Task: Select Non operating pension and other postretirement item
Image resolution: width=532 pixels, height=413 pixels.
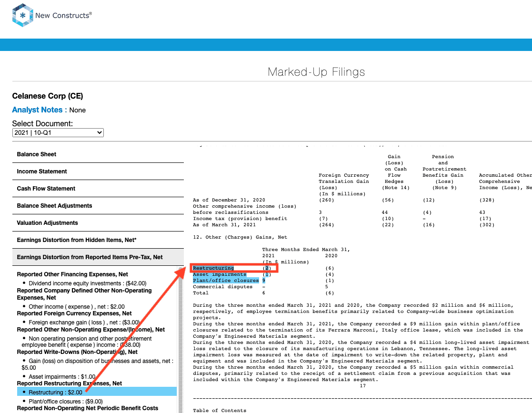Action: pos(87,342)
